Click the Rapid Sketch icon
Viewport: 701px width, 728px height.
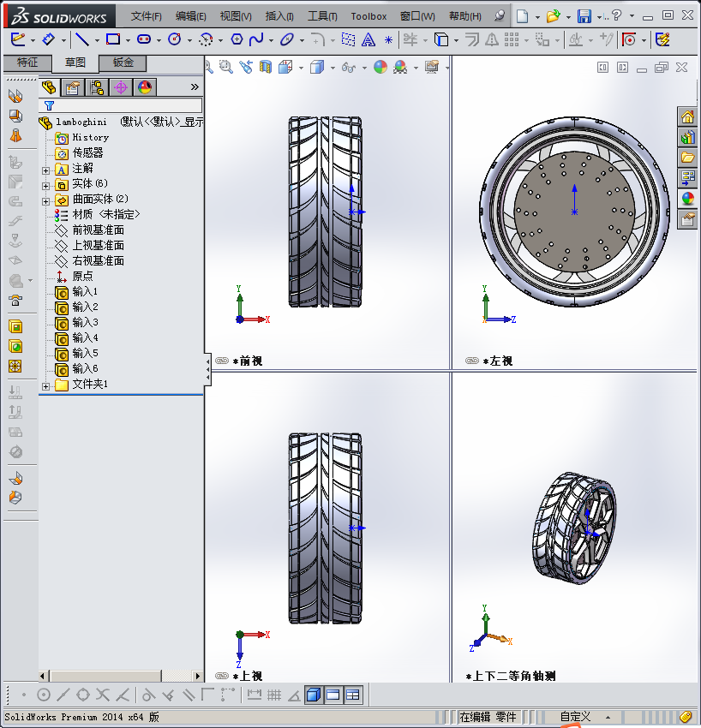pyautogui.click(x=662, y=39)
